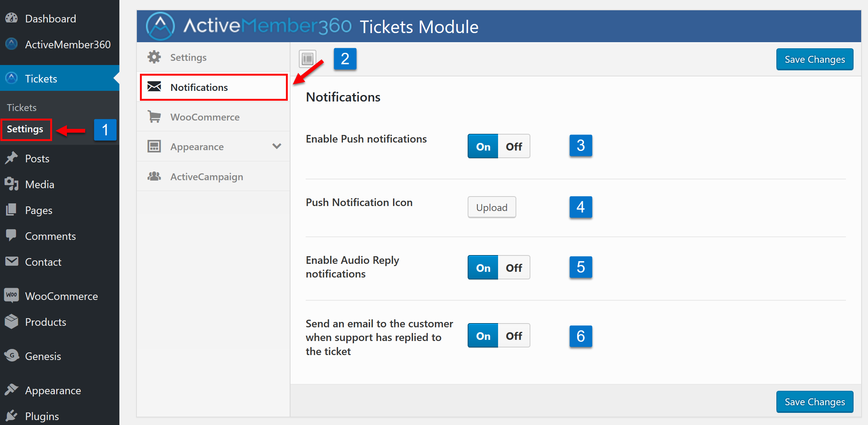Click the Media library icon
The image size is (868, 425).
click(x=11, y=184)
